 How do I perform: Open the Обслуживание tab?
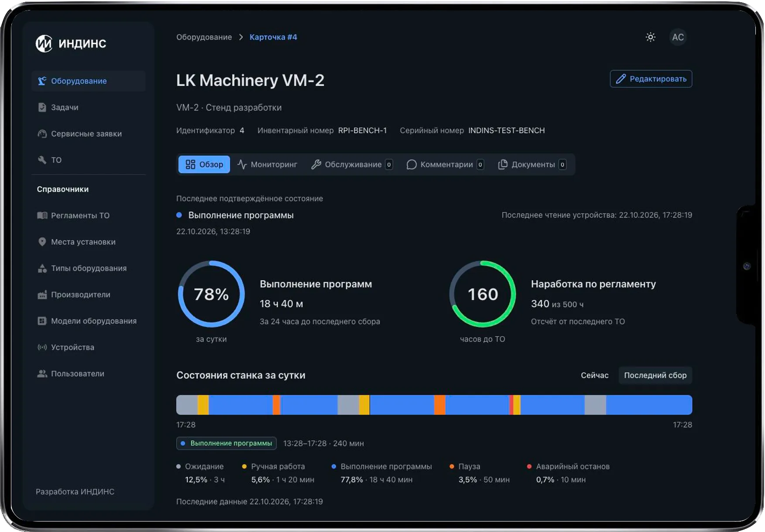click(352, 165)
